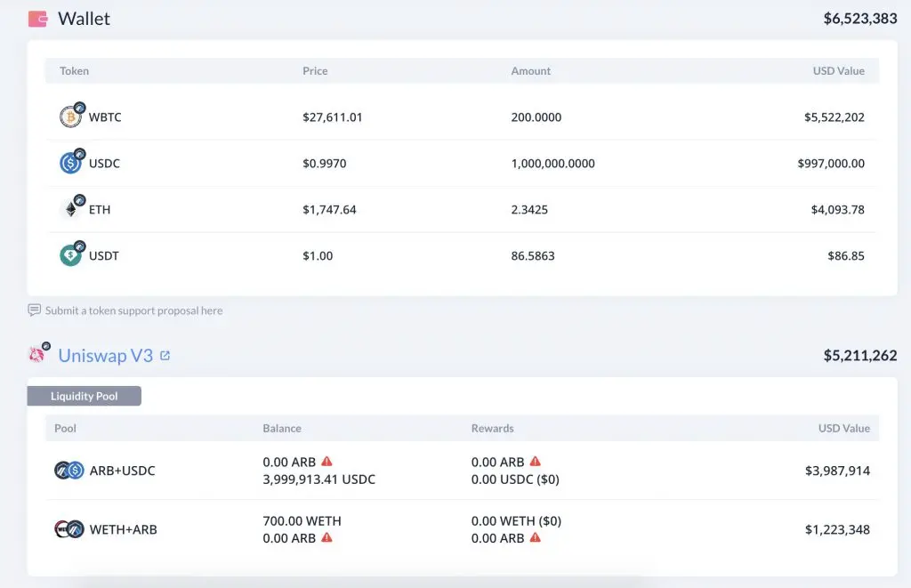Click USDT value $86.85

(846, 255)
